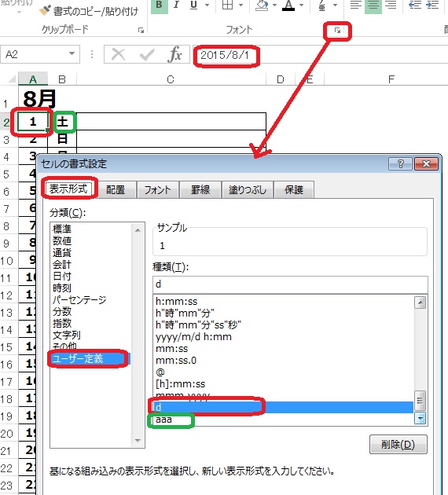Switch to 罫線 tab

pyautogui.click(x=200, y=189)
